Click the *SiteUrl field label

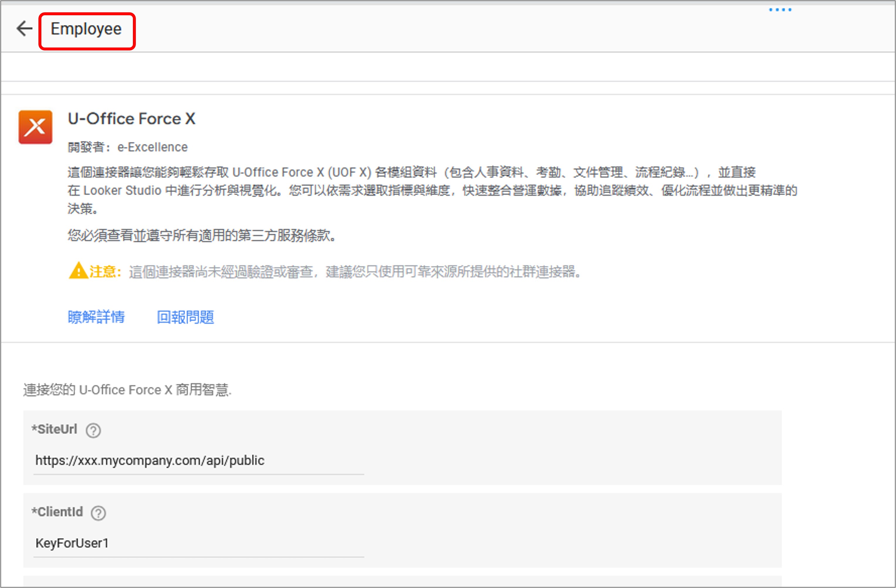tap(55, 429)
